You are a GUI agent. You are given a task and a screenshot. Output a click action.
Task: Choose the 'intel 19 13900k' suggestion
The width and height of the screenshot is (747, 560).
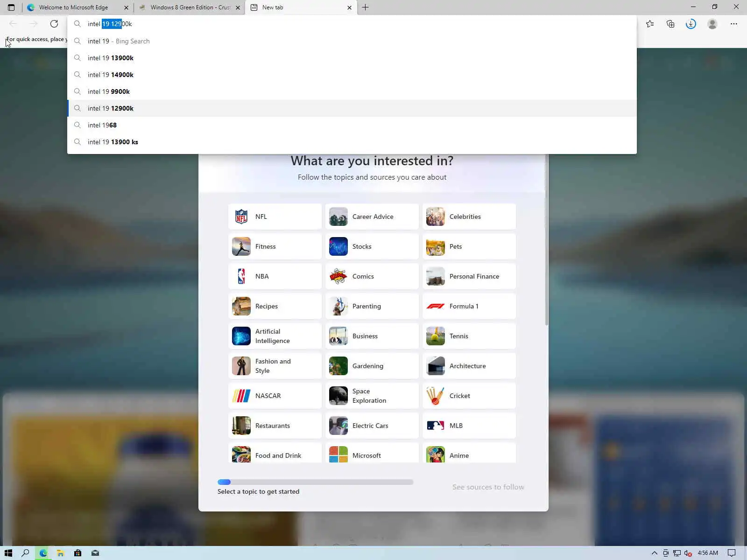(352, 58)
